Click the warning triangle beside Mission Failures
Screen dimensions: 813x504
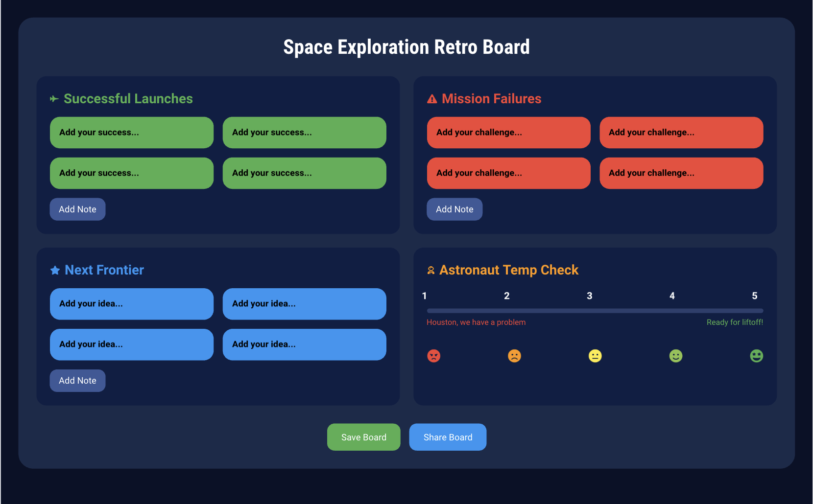coord(432,99)
